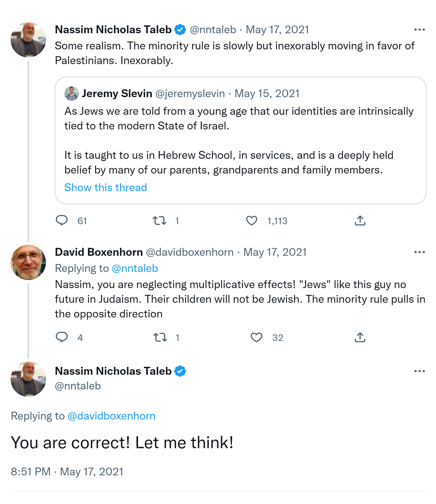Image resolution: width=436 pixels, height=504 pixels.
Task: Open Jeremy Slevin's avatar in quoted tweet
Action: 72,93
